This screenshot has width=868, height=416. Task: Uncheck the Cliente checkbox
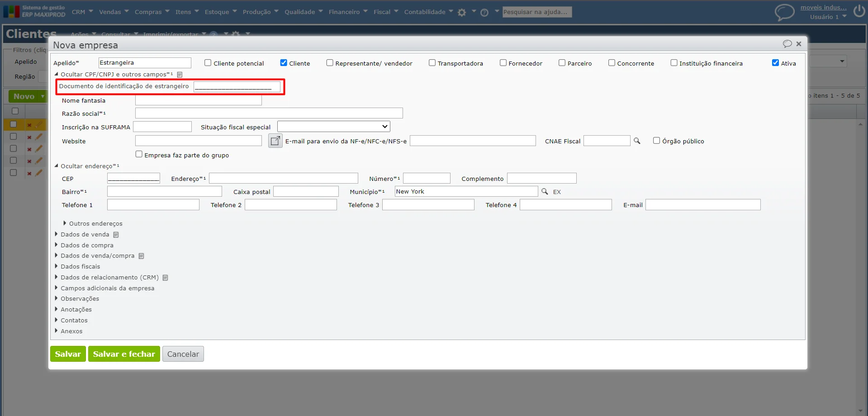click(284, 63)
